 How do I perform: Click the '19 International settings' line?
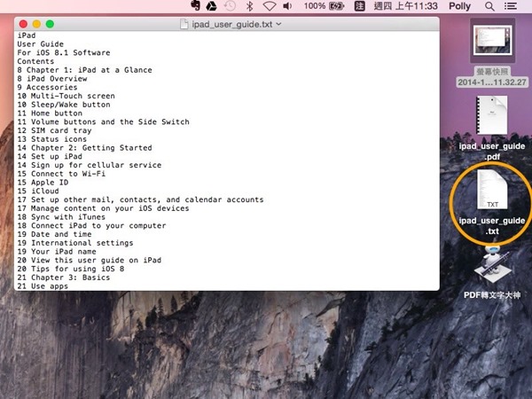75,243
